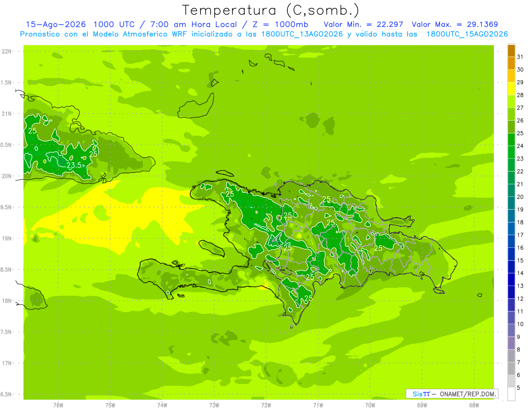Screen dimensions: 532x411
Task: Click the 'Valor Min. = 22.297' readout
Action: (363, 24)
